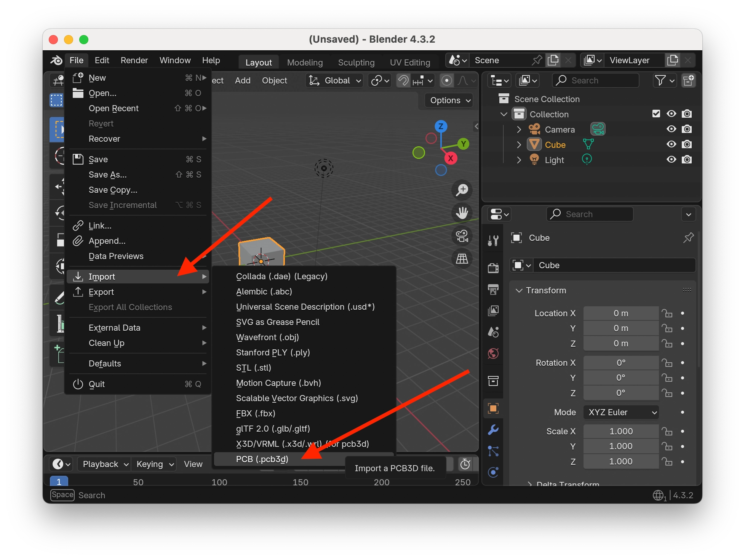Click Quit at the bottom of the menu

(98, 384)
